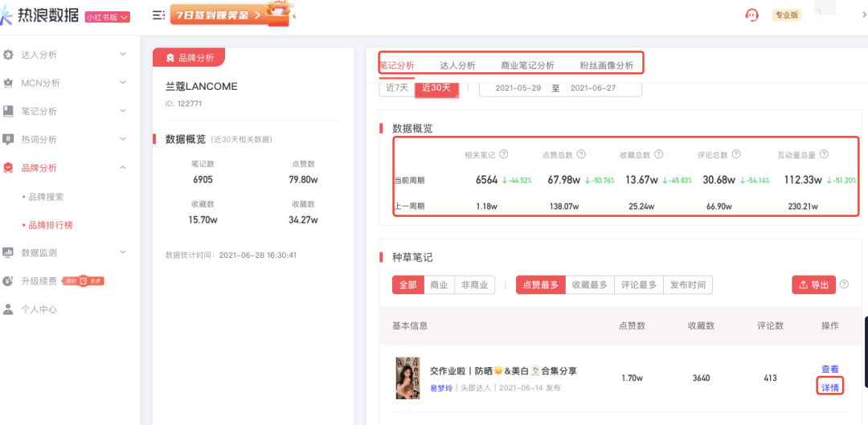
Task: Click 升级续费 sidebar label
Action: click(39, 280)
